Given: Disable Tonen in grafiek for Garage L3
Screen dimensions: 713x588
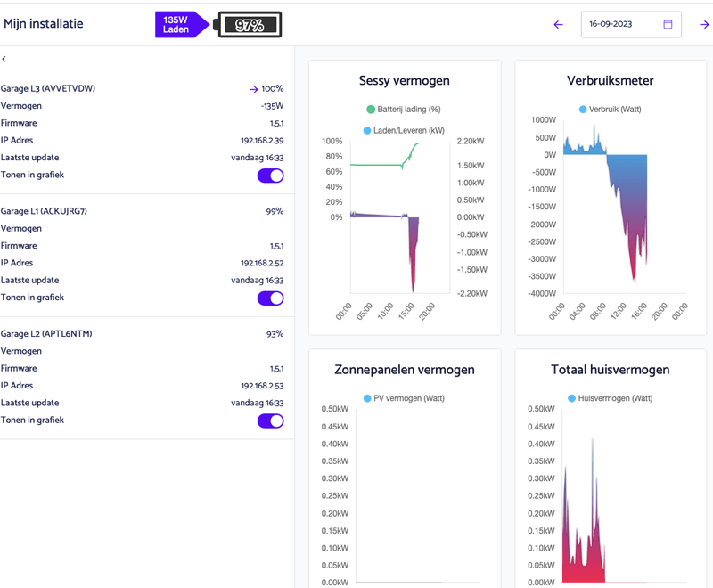Looking at the screenshot, I should pos(270,176).
